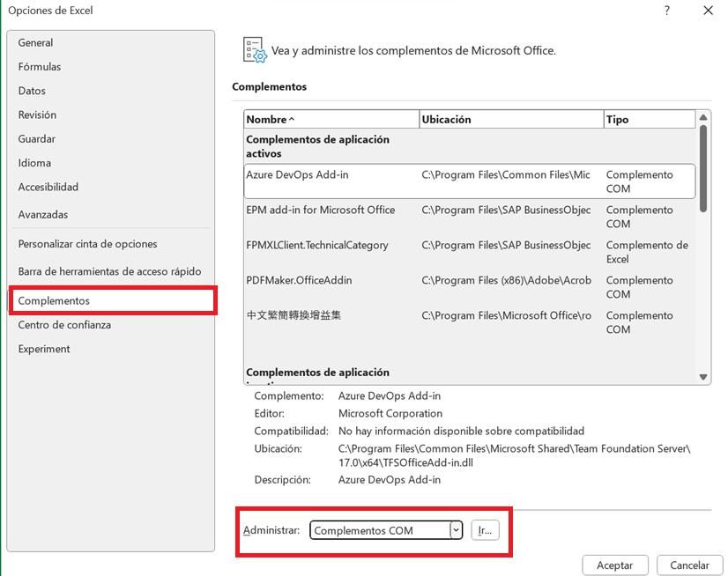
Task: Click the Tipo column header
Action: click(649, 119)
